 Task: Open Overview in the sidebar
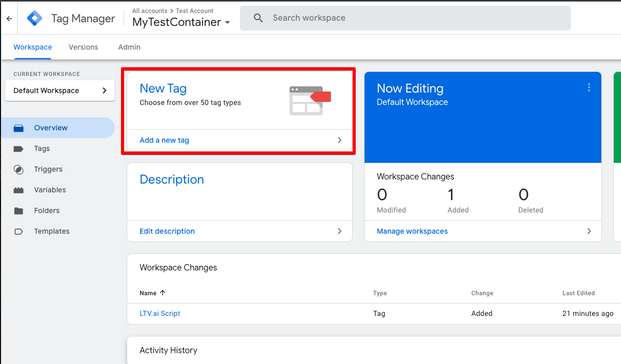[57, 128]
